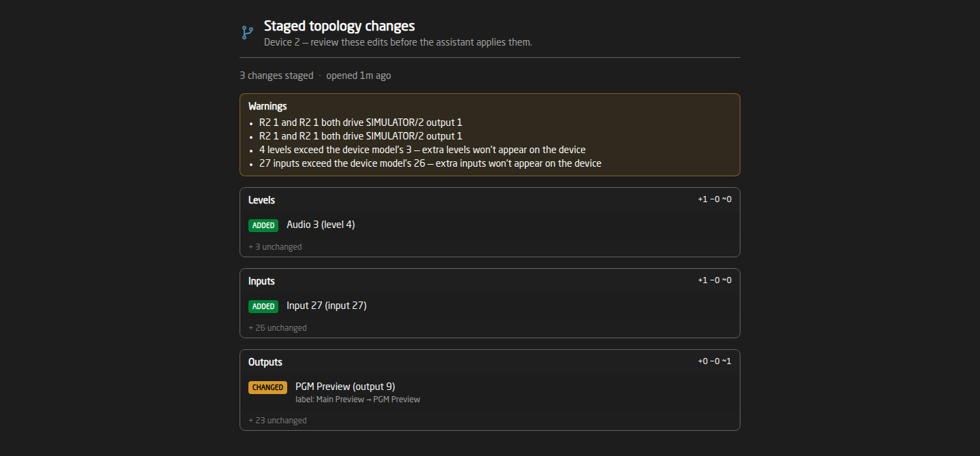
Task: Click the Levels change counter +1 −0 ~0
Action: (715, 199)
